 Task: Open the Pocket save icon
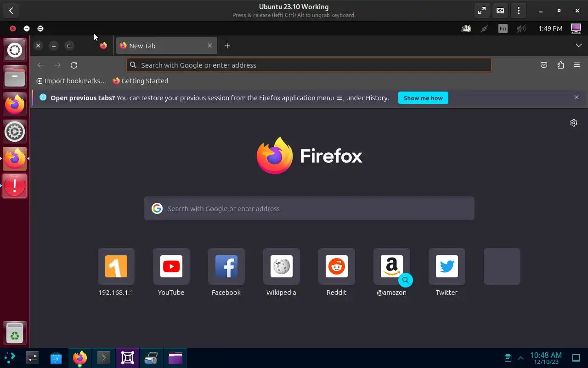coord(544,65)
